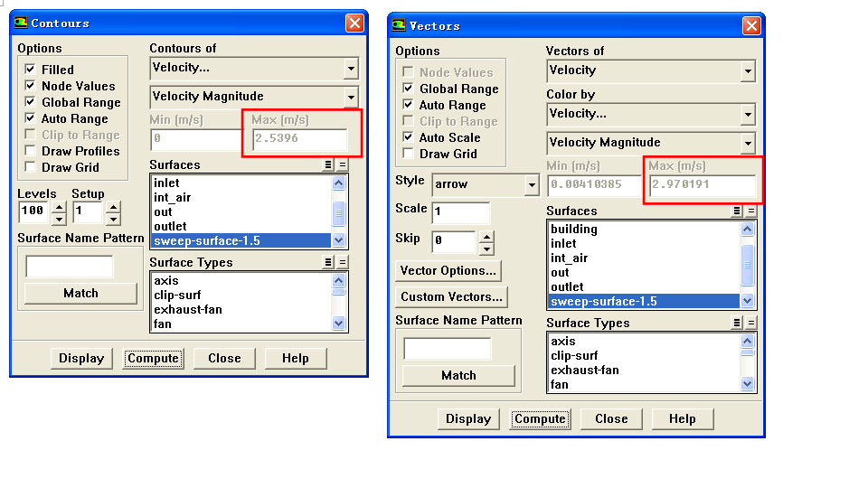Open Vectors of Velocity dropdown
Viewport: 868px width, 488px height.
point(747,70)
